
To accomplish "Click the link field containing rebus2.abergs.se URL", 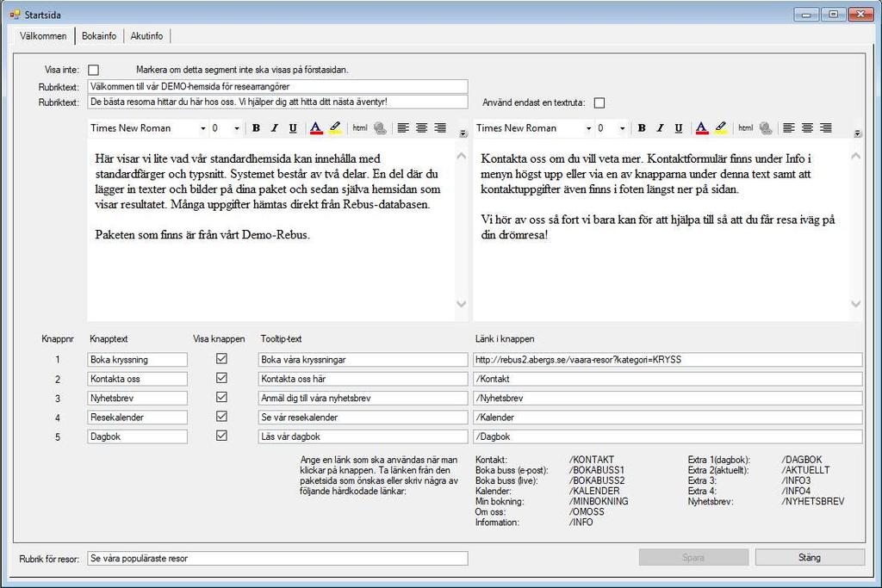I will tap(668, 359).
